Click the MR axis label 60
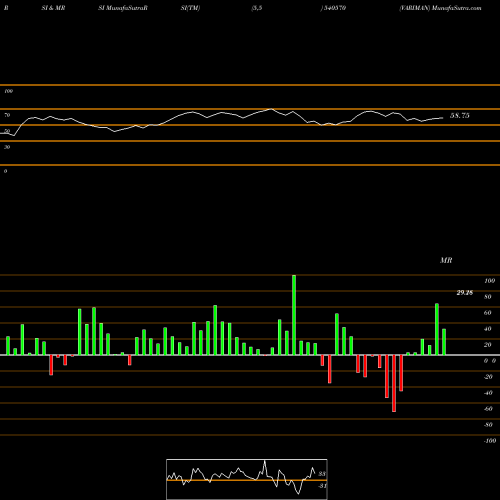This screenshot has width=500, height=500. (x=488, y=313)
